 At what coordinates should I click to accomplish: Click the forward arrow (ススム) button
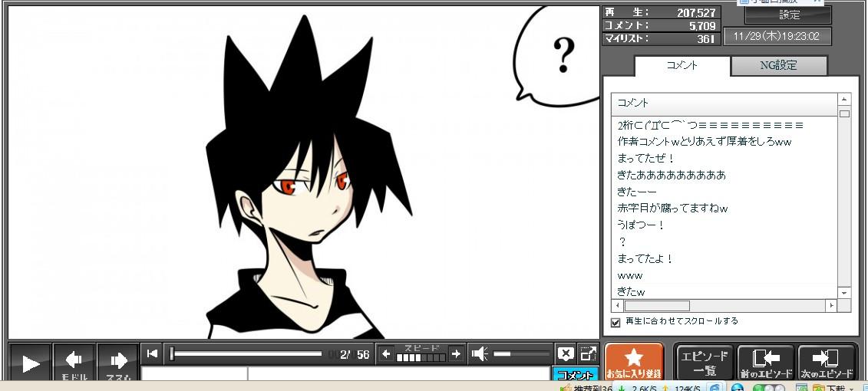pos(117,362)
